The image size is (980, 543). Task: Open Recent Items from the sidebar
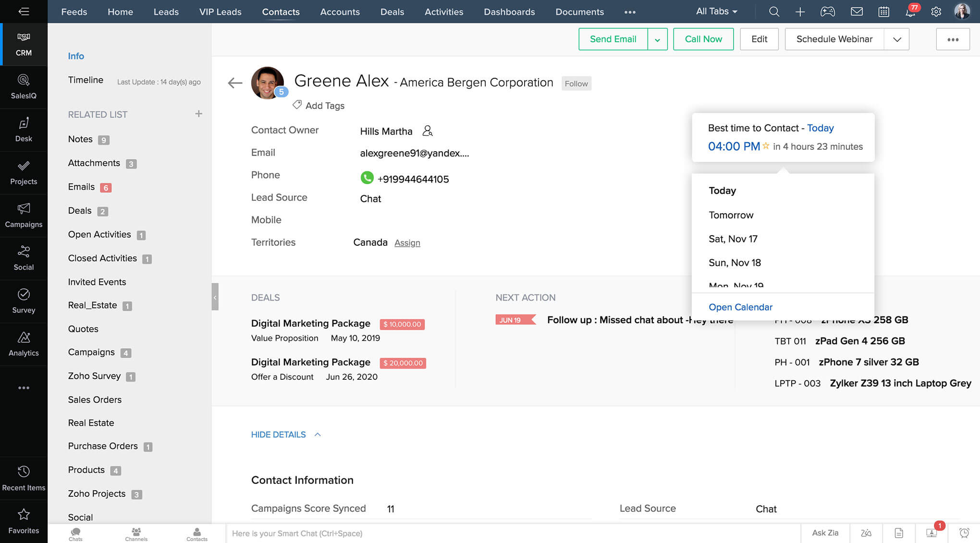click(24, 478)
